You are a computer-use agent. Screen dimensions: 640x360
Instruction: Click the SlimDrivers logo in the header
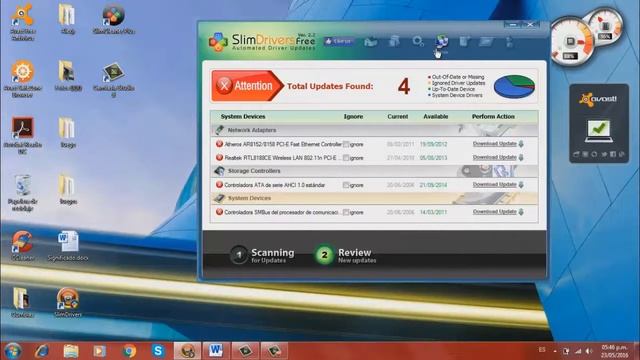point(262,42)
